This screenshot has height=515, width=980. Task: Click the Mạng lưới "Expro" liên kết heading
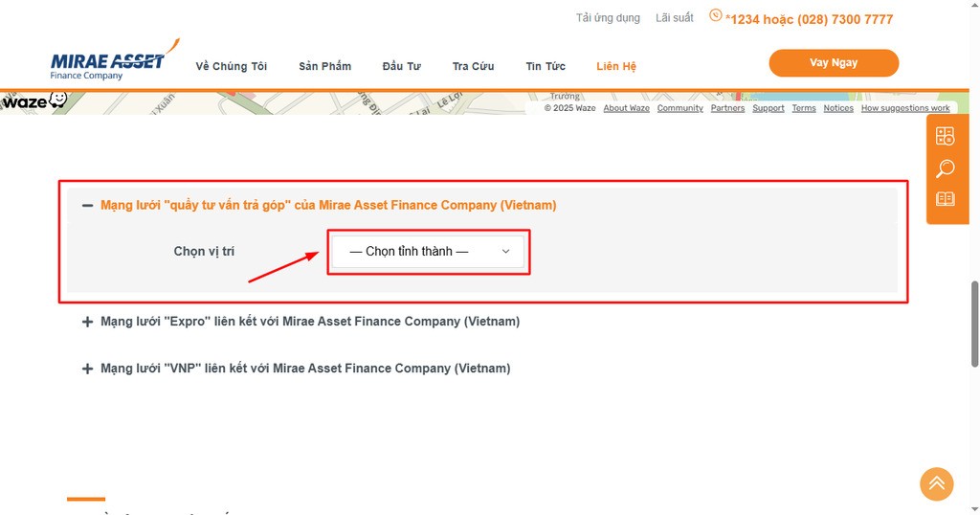(310, 322)
